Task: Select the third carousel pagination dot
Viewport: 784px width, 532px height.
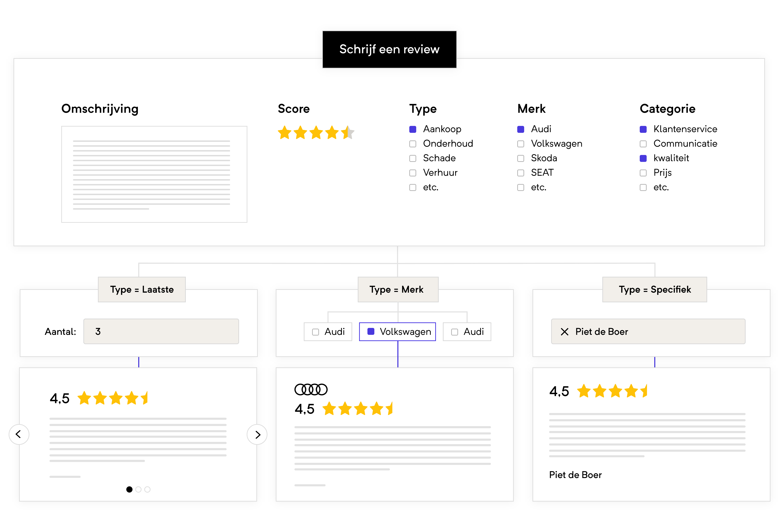Action: pos(147,489)
